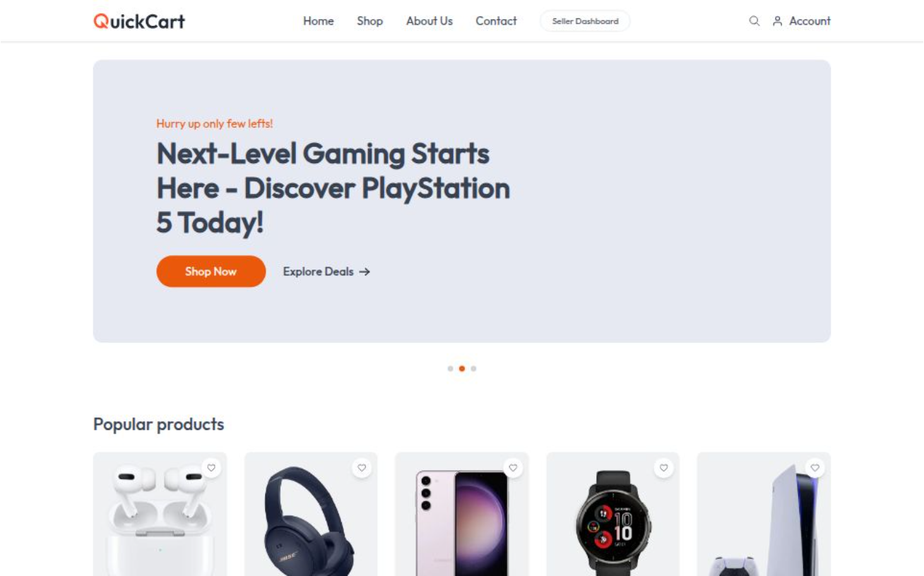The width and height of the screenshot is (924, 576).
Task: Open the search magnifier icon
Action: pos(754,21)
